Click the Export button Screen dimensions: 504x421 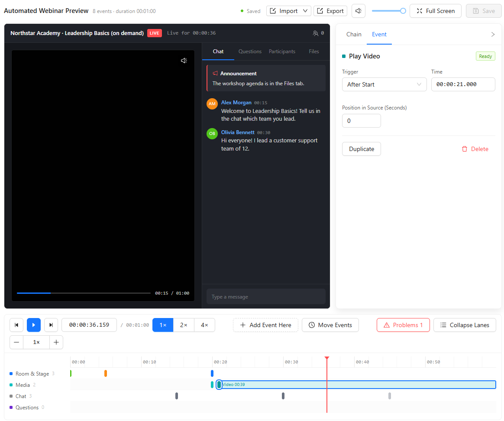tap(330, 11)
